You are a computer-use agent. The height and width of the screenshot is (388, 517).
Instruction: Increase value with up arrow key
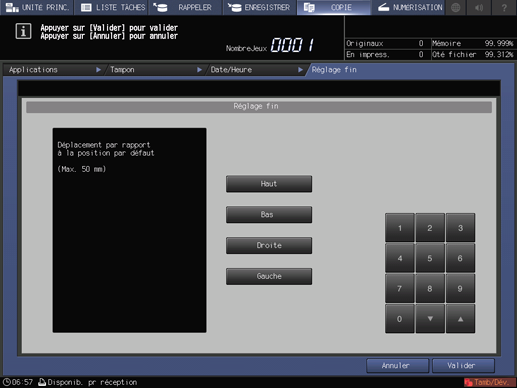coord(460,319)
